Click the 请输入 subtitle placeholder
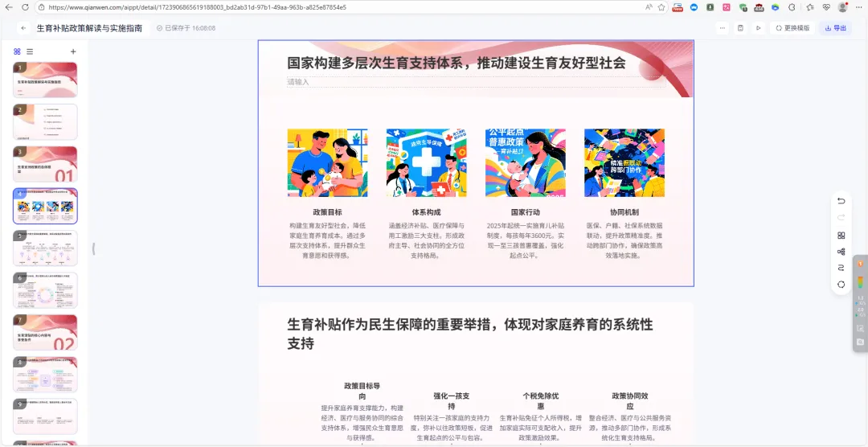868x447 pixels. coord(476,82)
